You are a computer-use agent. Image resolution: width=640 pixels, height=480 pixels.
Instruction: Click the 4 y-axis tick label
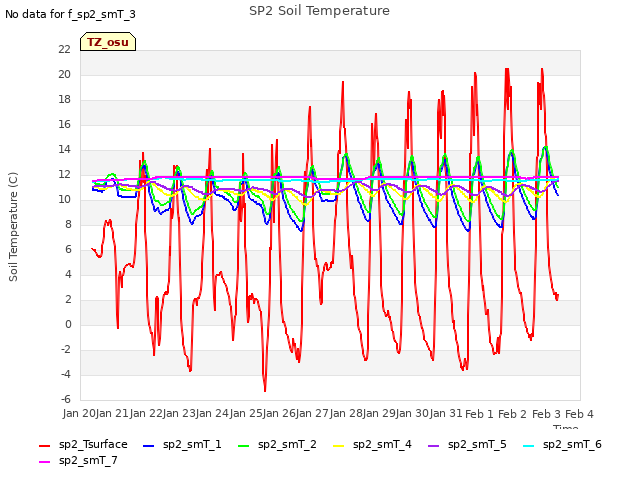pyautogui.click(x=68, y=274)
